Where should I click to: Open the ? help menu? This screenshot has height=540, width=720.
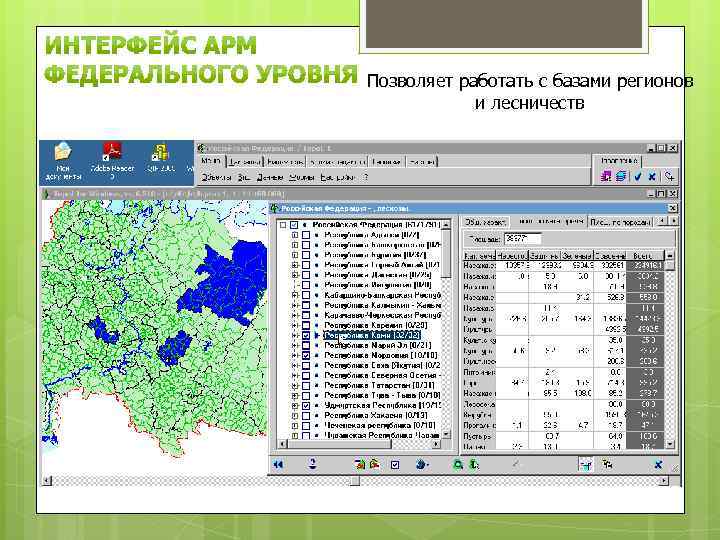pos(366,177)
